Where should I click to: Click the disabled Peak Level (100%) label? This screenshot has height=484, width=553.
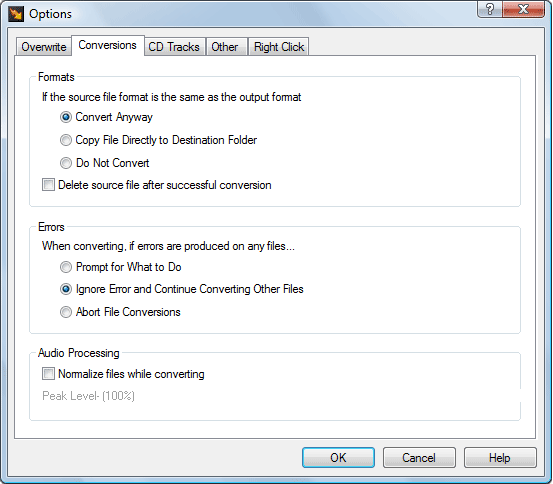[88, 396]
